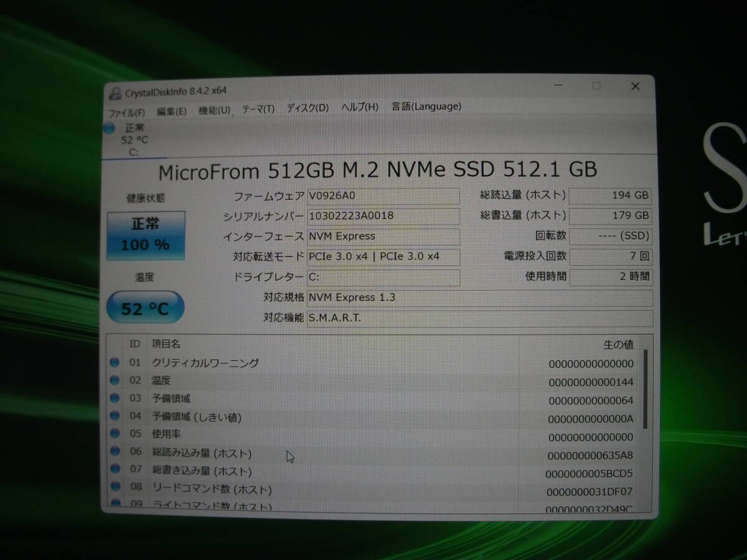
Task: Select the リードコマンド数 (ホスト) attribute name
Action: (212, 490)
